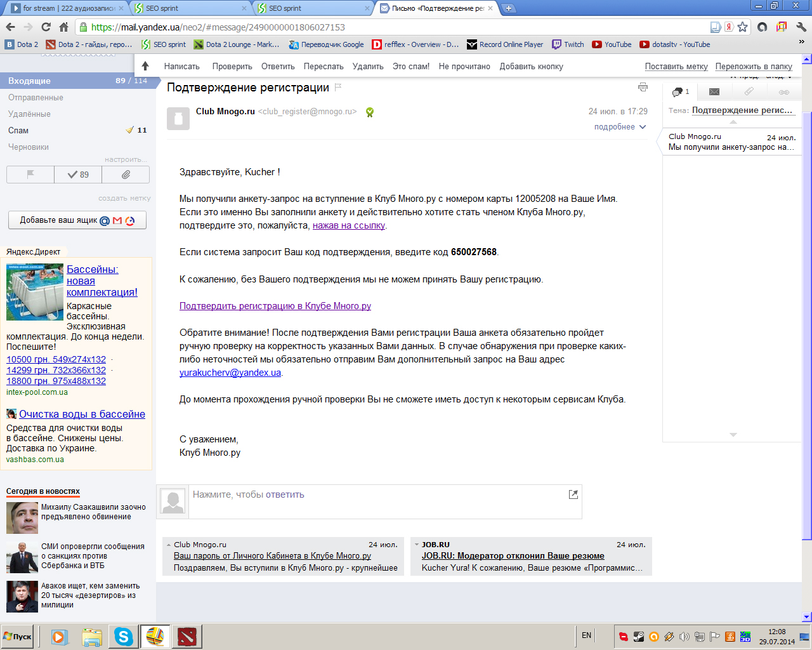Filter messages with attachments paperclip button
Screen dimensions: 812x650
click(x=126, y=175)
